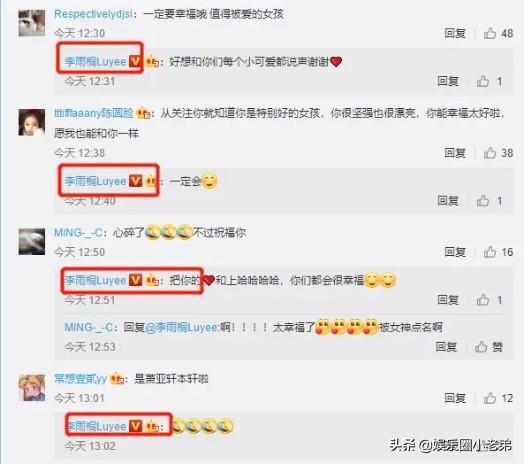
Task: Reply to the 12:38 comment
Action: pos(455,153)
